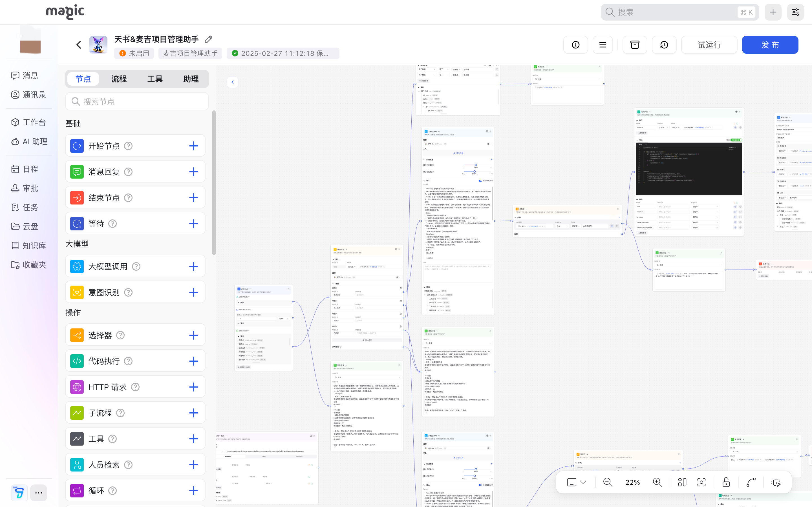This screenshot has width=812, height=507.
Task: Switch to the 流程 tab
Action: (x=119, y=79)
